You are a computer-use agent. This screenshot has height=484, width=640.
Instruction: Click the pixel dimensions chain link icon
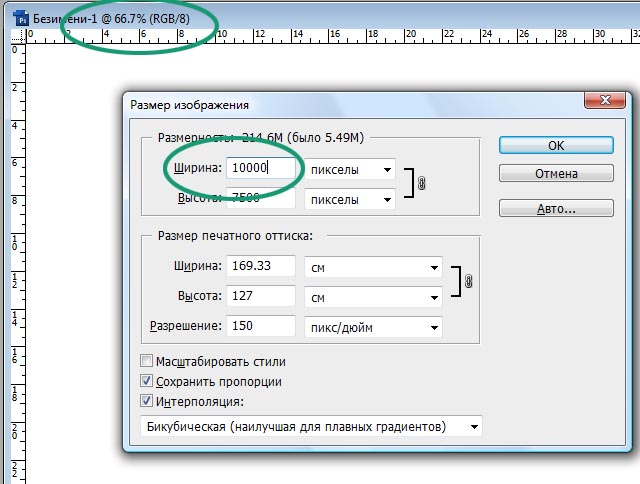[421, 184]
